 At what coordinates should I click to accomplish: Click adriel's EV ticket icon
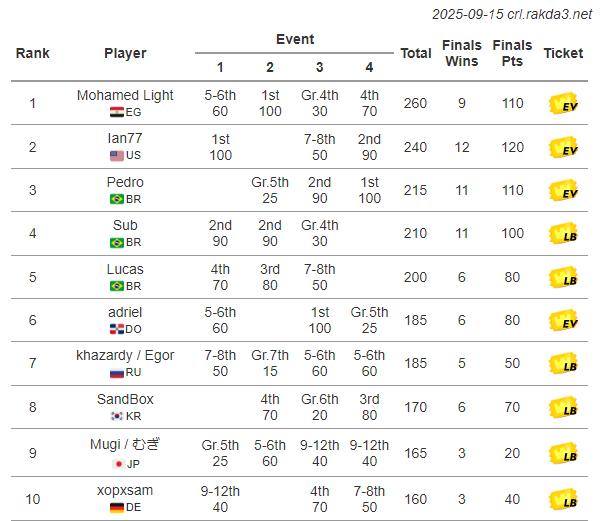click(563, 320)
